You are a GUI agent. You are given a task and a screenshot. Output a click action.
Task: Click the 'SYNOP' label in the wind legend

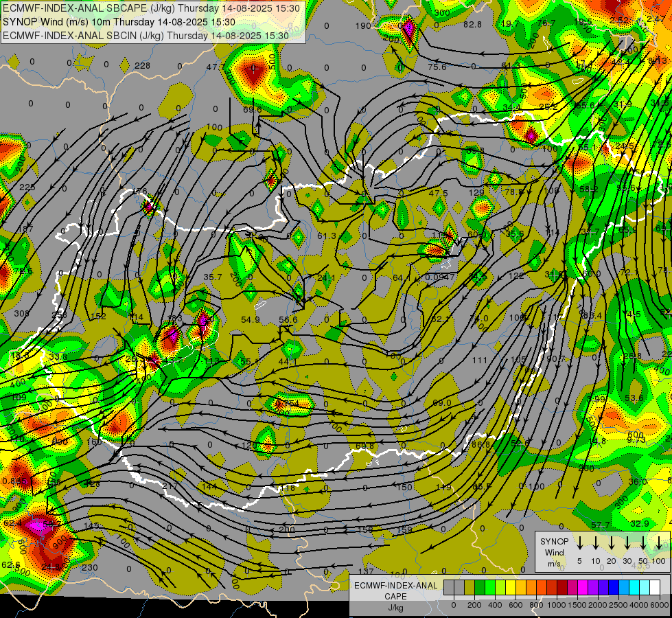click(x=554, y=542)
